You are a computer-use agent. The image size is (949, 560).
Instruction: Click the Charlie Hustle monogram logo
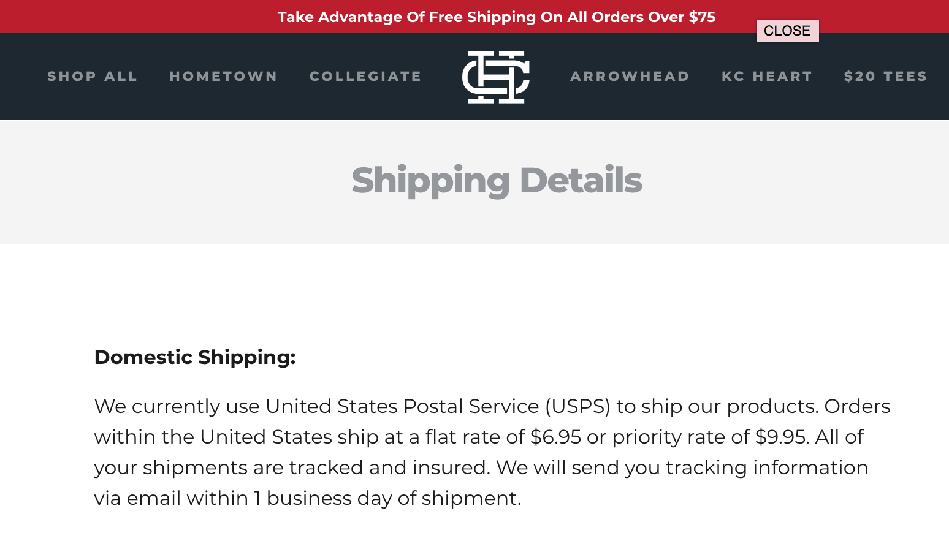(x=496, y=76)
